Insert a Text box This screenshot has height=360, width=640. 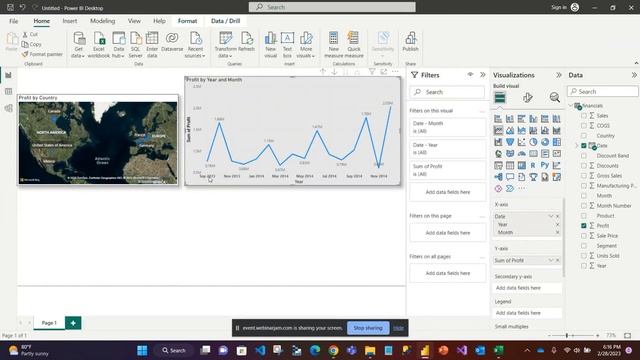pyautogui.click(x=287, y=45)
